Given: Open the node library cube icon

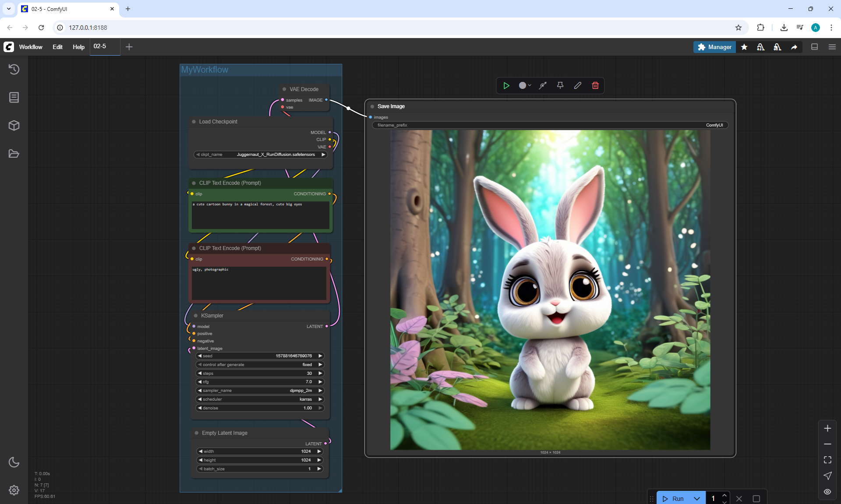Looking at the screenshot, I should click(14, 126).
